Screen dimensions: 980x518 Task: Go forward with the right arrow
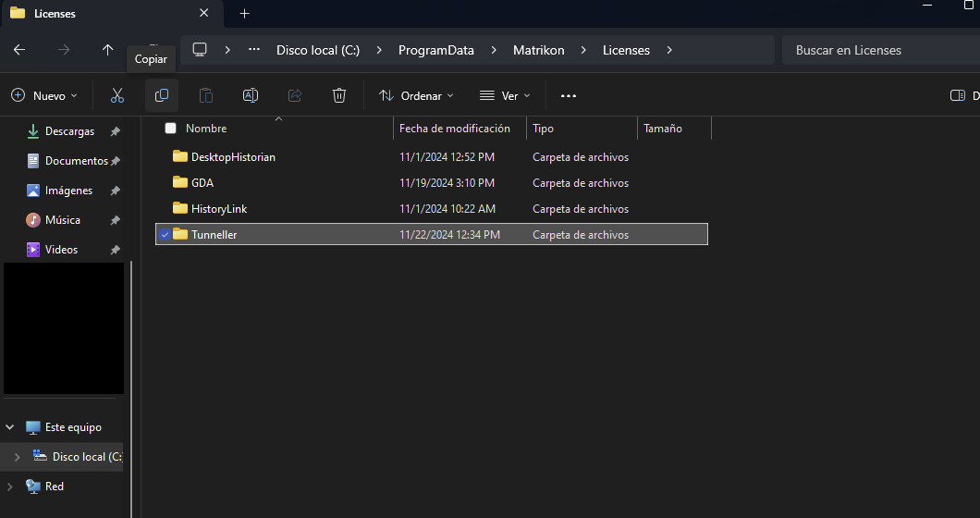point(64,50)
